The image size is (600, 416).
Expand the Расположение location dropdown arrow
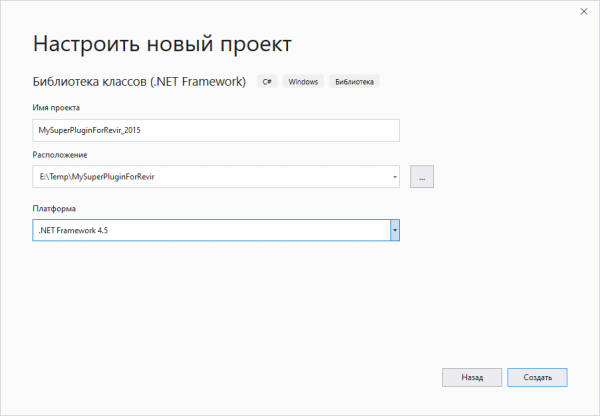394,178
